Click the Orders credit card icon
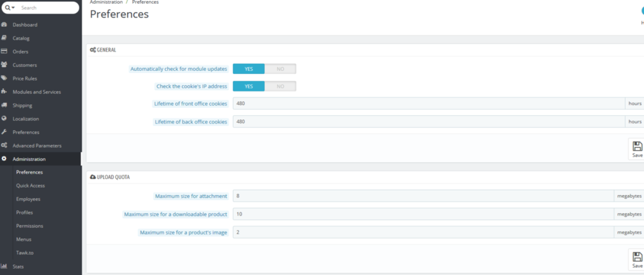Image resolution: width=644 pixels, height=275 pixels. [x=5, y=52]
